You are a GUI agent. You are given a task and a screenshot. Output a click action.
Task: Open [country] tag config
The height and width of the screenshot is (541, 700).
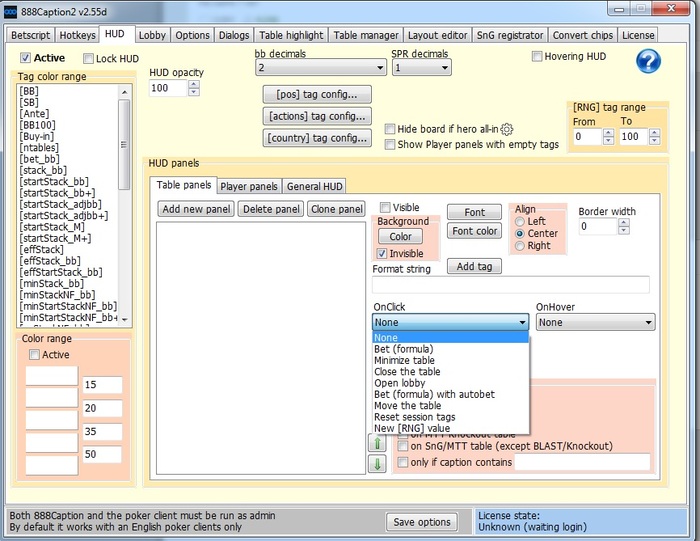click(x=317, y=138)
